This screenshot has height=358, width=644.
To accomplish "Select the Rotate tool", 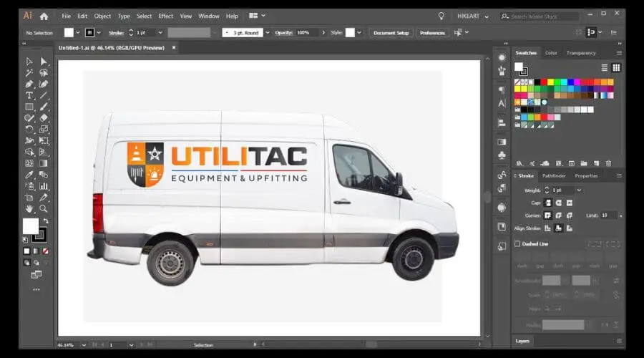I will point(29,130).
